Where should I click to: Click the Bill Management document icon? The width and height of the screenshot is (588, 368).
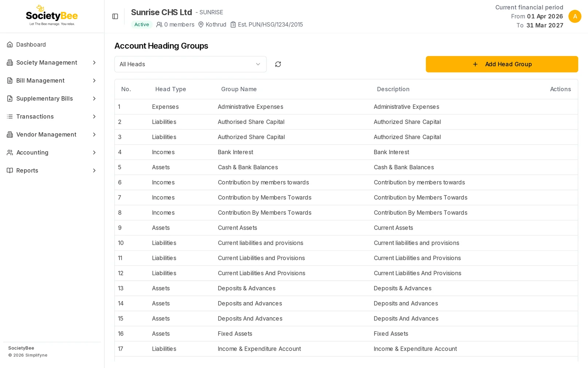(x=10, y=81)
